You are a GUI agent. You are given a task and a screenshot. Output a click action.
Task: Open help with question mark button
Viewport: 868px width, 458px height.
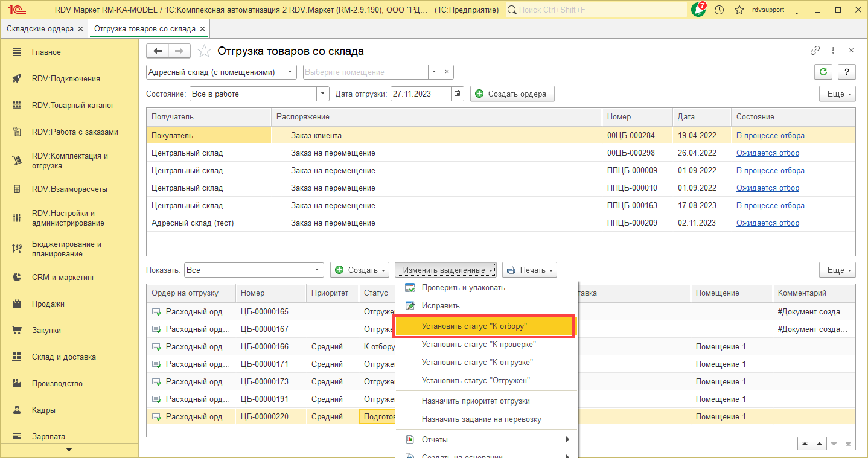[x=847, y=72]
